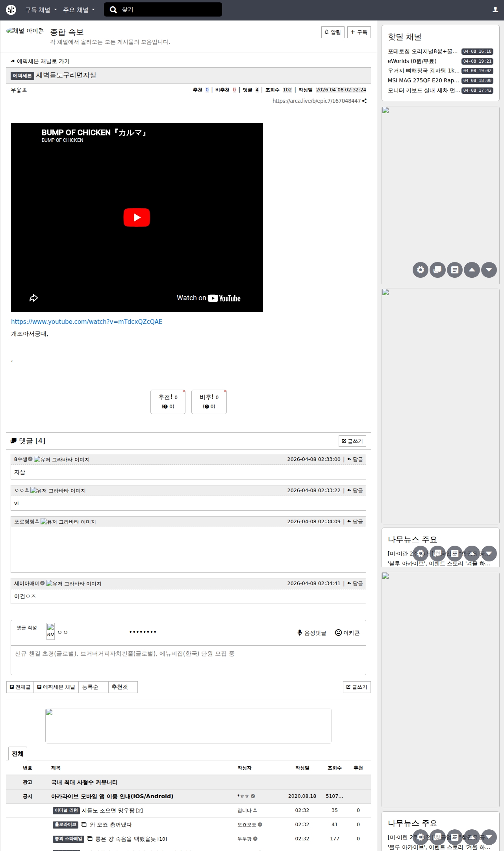Open hot deal MSI MAG 275QF E20
This screenshot has width=504, height=851.
[x=423, y=80]
